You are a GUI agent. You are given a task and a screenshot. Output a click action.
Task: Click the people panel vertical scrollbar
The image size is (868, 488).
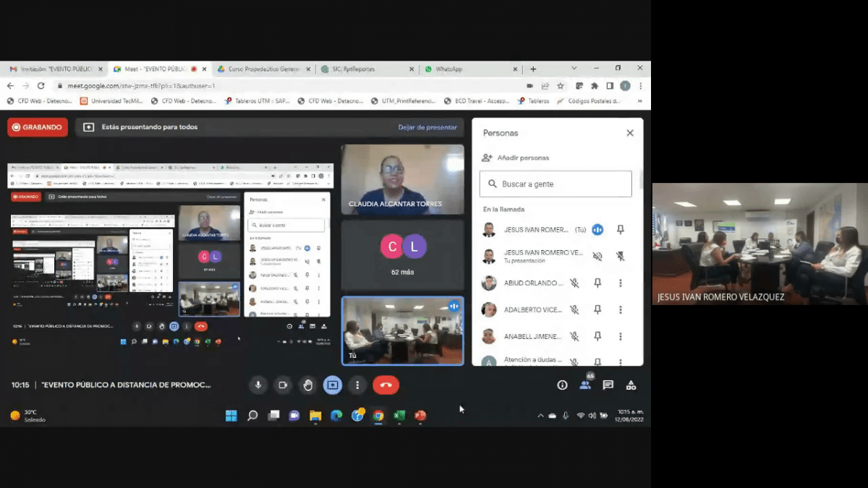pos(640,181)
